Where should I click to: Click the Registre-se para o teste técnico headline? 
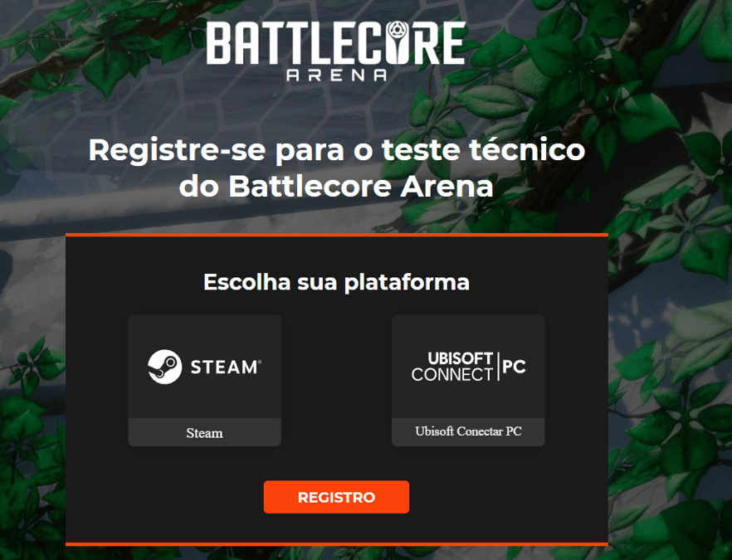(x=336, y=151)
